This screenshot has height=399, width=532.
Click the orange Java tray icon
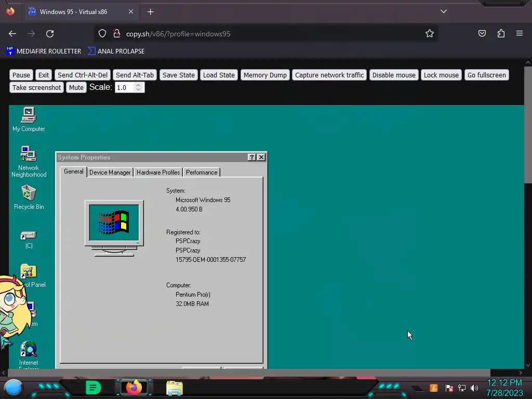[434, 388]
